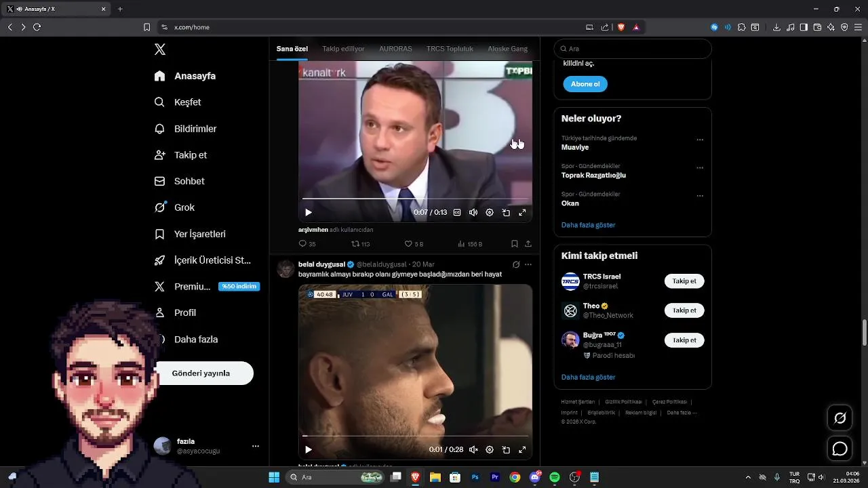Open İçerik Üreticisi rocket icon
The image size is (868, 488).
[159, 260]
